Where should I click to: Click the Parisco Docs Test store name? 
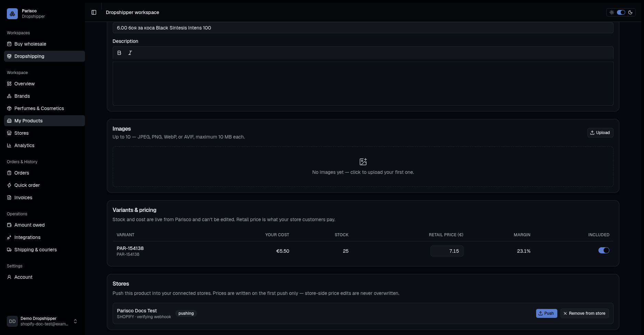coord(137,311)
